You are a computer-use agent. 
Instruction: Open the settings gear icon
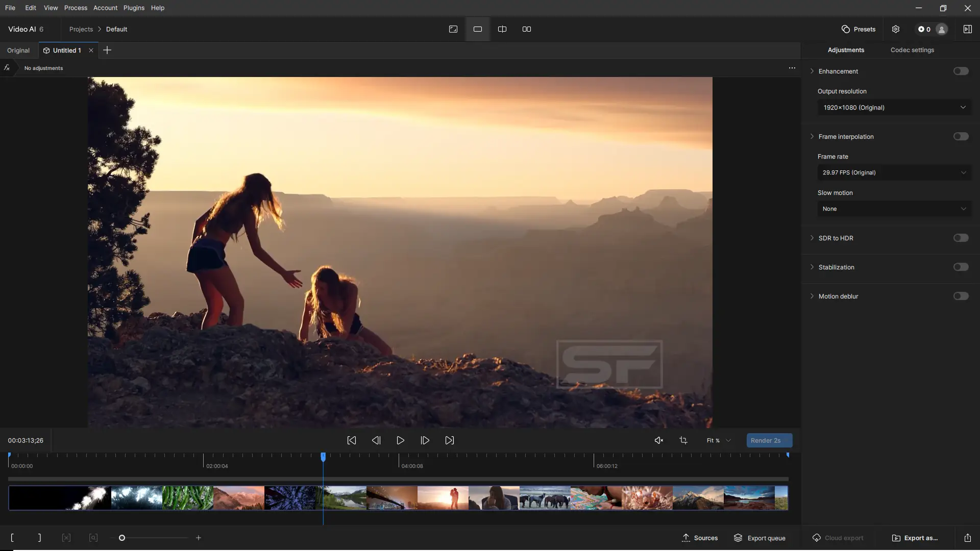(x=896, y=29)
